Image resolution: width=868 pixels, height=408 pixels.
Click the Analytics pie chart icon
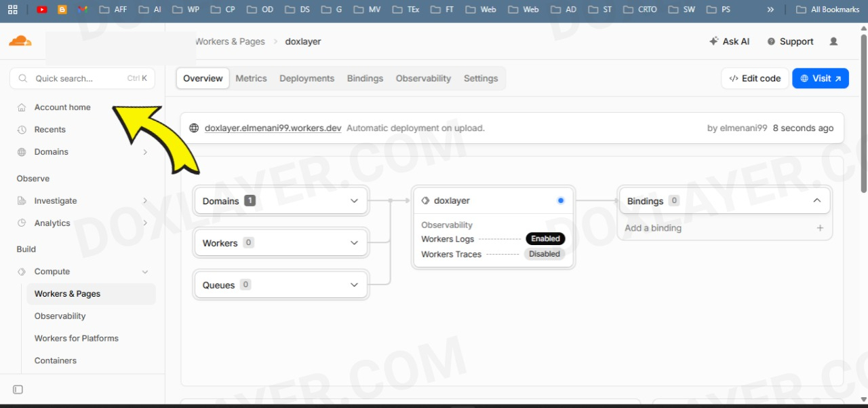(x=22, y=223)
